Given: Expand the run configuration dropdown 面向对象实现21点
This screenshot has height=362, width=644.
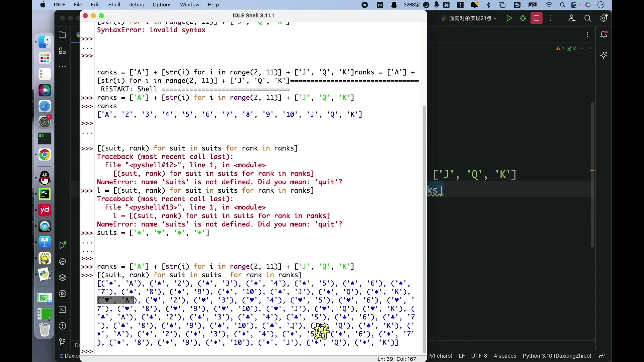Looking at the screenshot, I should point(470,18).
